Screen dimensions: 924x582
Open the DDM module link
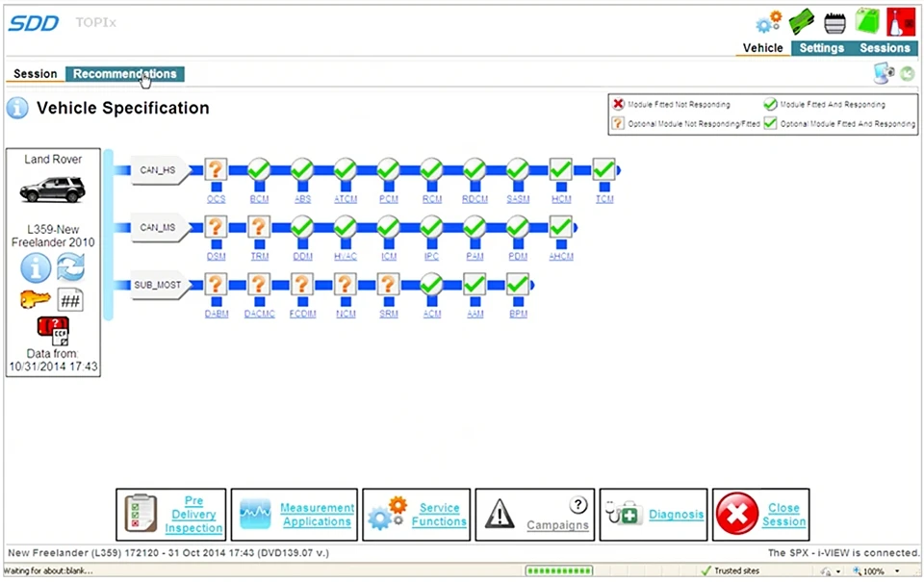(302, 256)
